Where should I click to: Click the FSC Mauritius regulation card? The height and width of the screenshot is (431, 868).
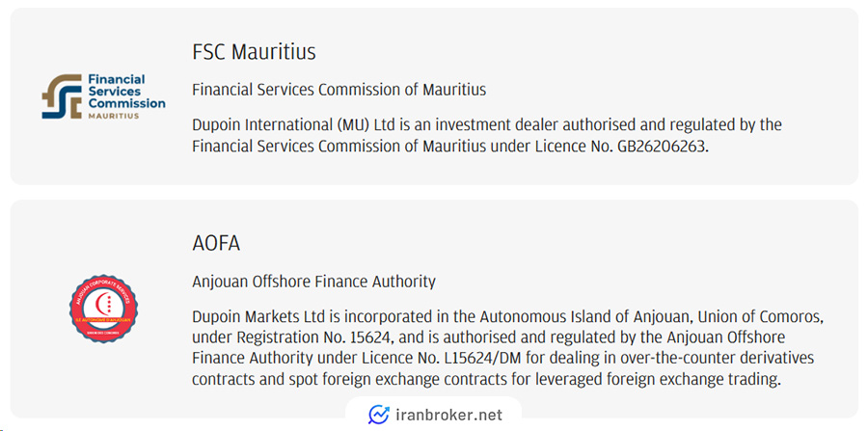click(434, 96)
